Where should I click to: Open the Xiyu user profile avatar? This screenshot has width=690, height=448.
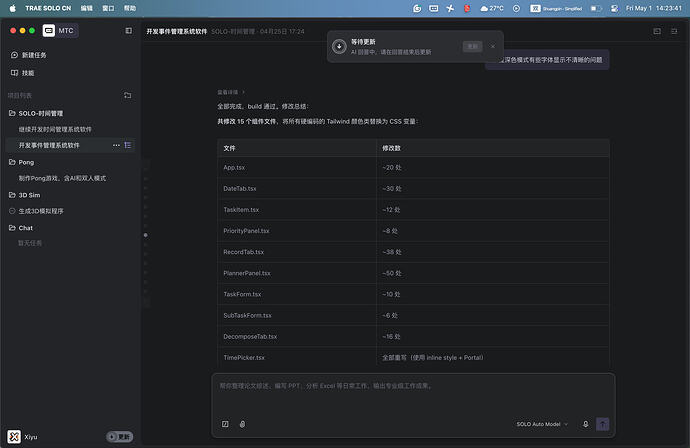(14, 437)
